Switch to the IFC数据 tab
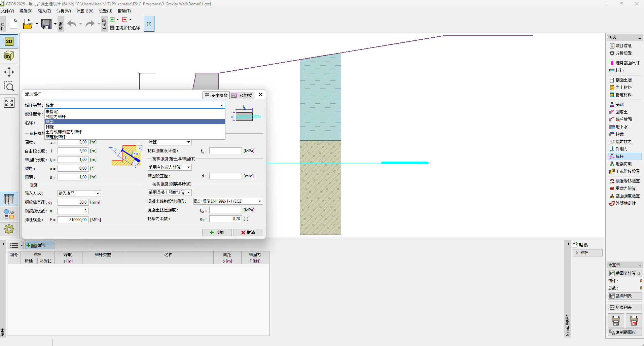 242,96
